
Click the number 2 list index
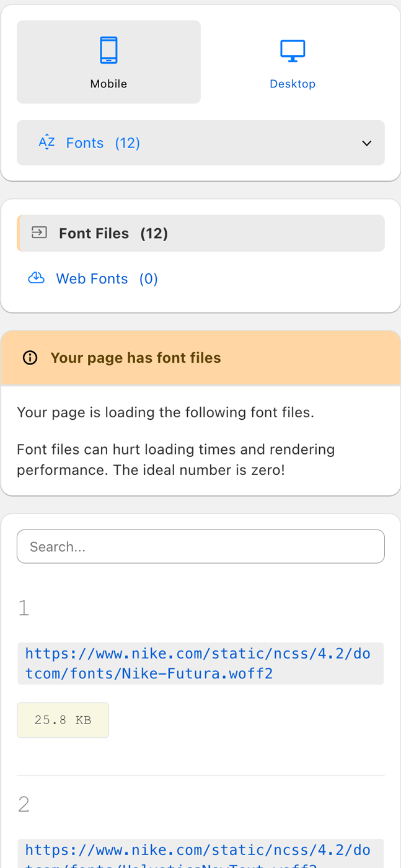24,804
